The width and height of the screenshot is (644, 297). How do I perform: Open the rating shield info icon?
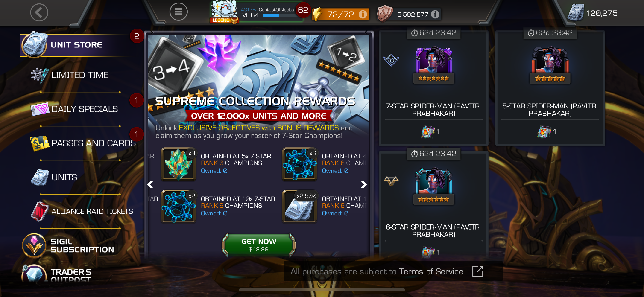(x=435, y=15)
